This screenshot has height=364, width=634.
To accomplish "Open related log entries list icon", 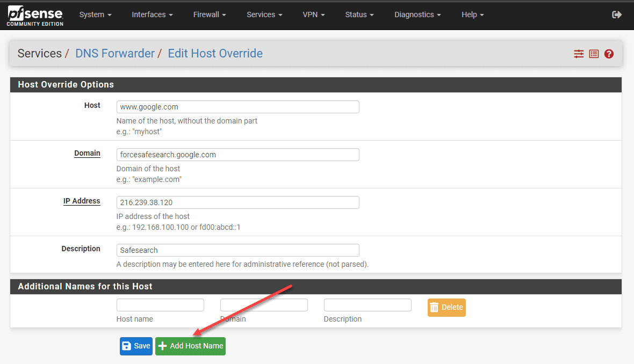I will pyautogui.click(x=594, y=54).
